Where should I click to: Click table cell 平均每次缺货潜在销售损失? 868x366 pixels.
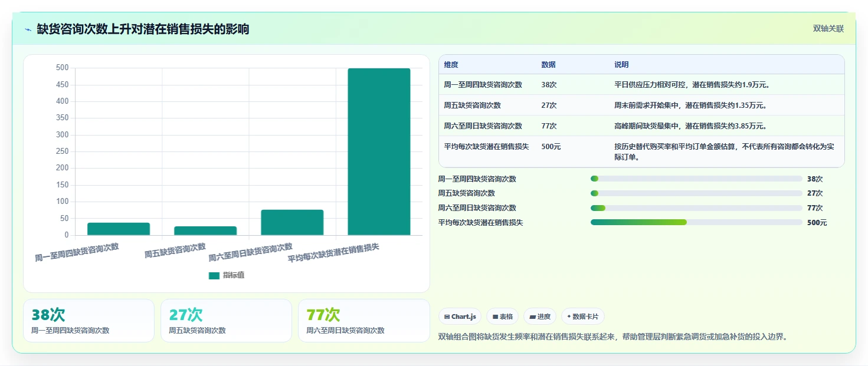click(487, 146)
